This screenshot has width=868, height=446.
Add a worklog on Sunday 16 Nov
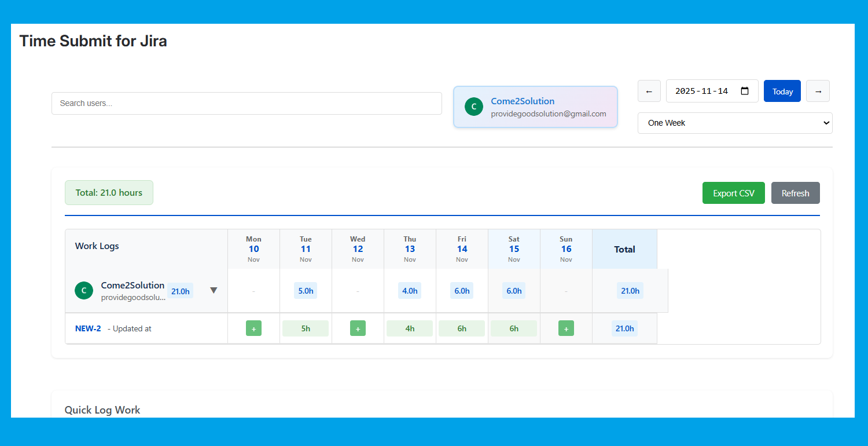[566, 328]
